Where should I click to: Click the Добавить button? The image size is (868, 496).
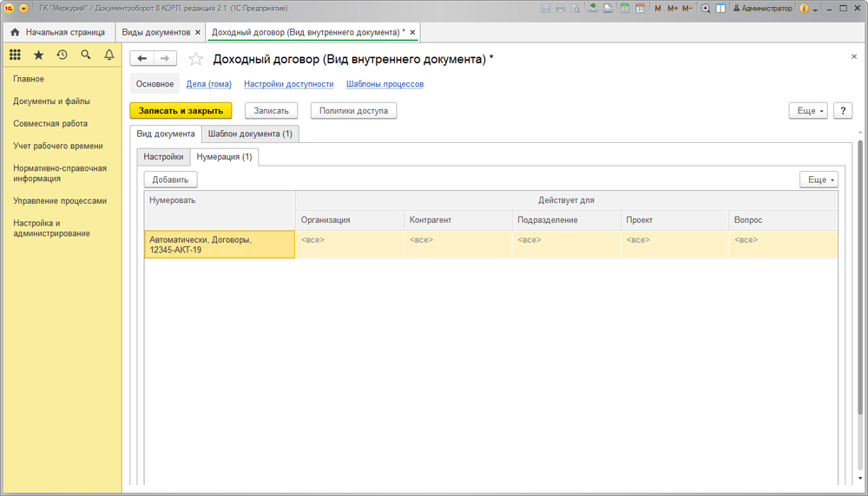coord(170,179)
